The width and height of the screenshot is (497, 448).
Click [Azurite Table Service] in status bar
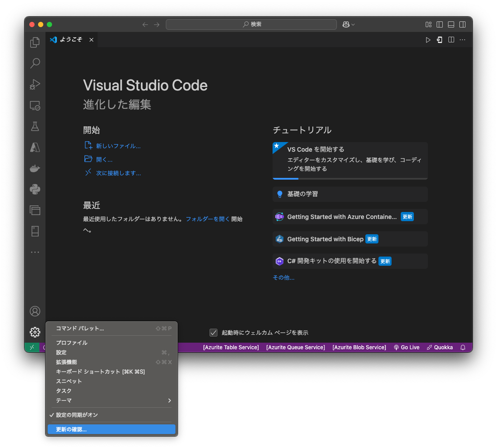[231, 347]
